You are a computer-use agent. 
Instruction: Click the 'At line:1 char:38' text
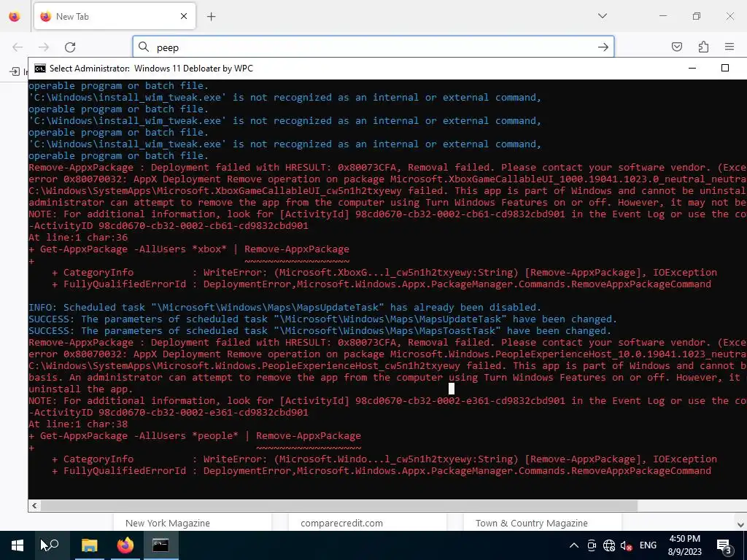click(x=78, y=424)
